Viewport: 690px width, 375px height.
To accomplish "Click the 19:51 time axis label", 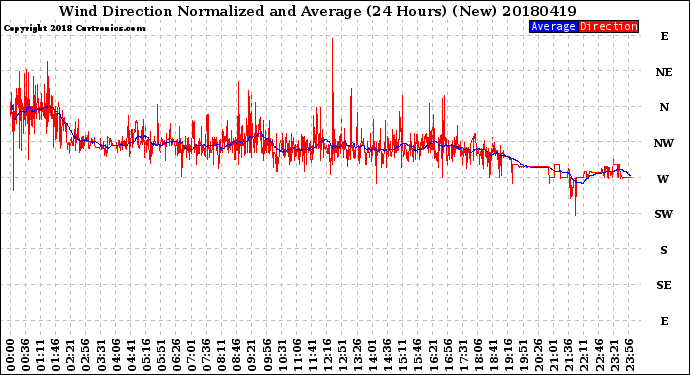I will pyautogui.click(x=524, y=355).
